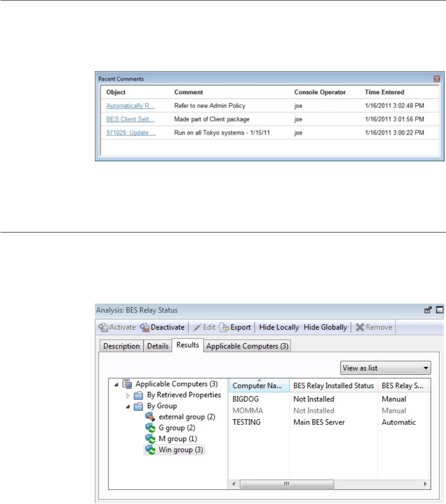Image resolution: width=446 pixels, height=504 pixels.
Task: Select the BIGDOG computer row
Action: (x=329, y=399)
